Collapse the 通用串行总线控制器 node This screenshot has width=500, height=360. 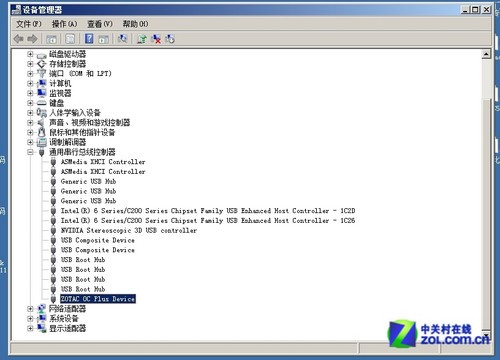tap(30, 152)
